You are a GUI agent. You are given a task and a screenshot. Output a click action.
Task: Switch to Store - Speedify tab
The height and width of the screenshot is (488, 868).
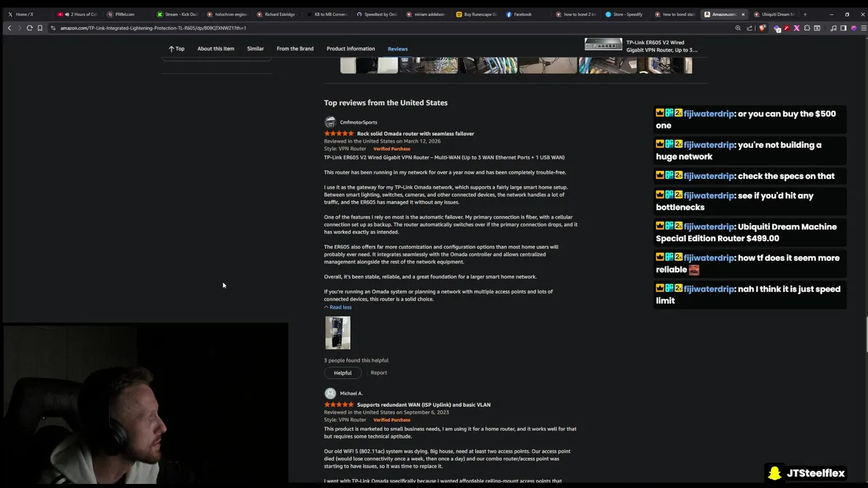[625, 14]
